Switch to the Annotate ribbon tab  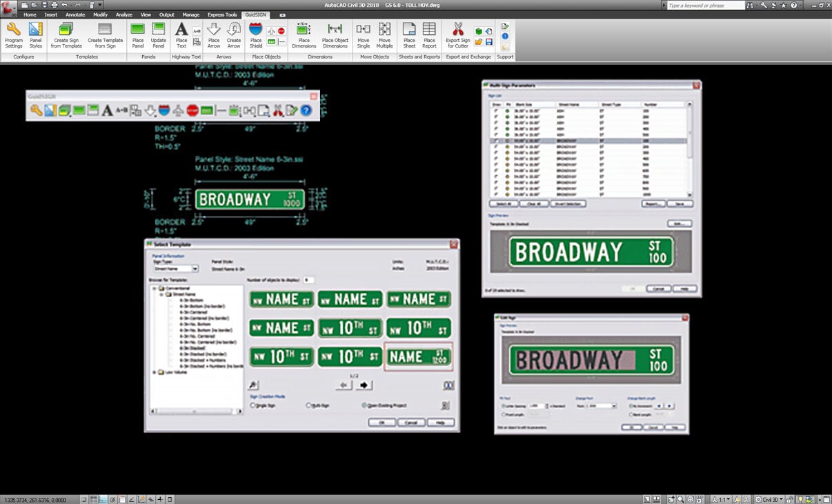75,14
